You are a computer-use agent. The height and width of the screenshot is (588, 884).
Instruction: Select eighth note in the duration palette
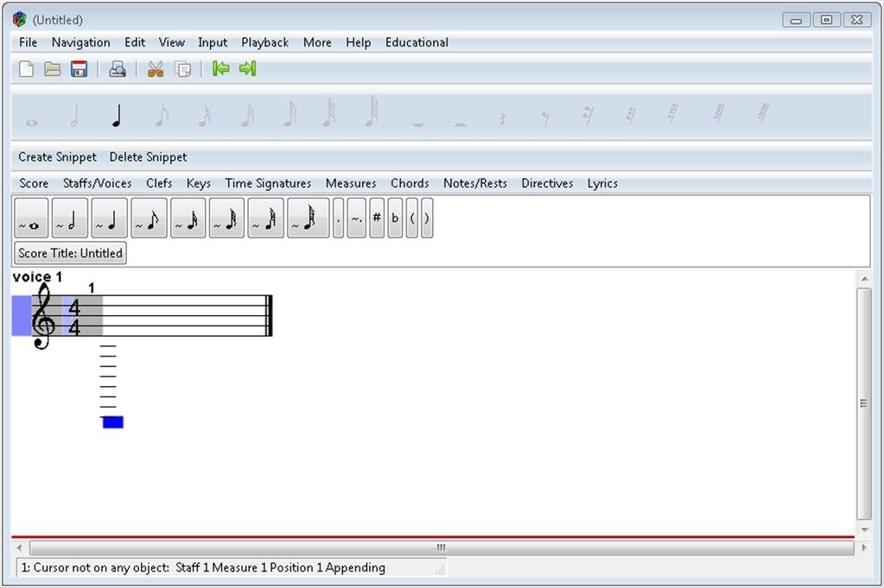[162, 116]
